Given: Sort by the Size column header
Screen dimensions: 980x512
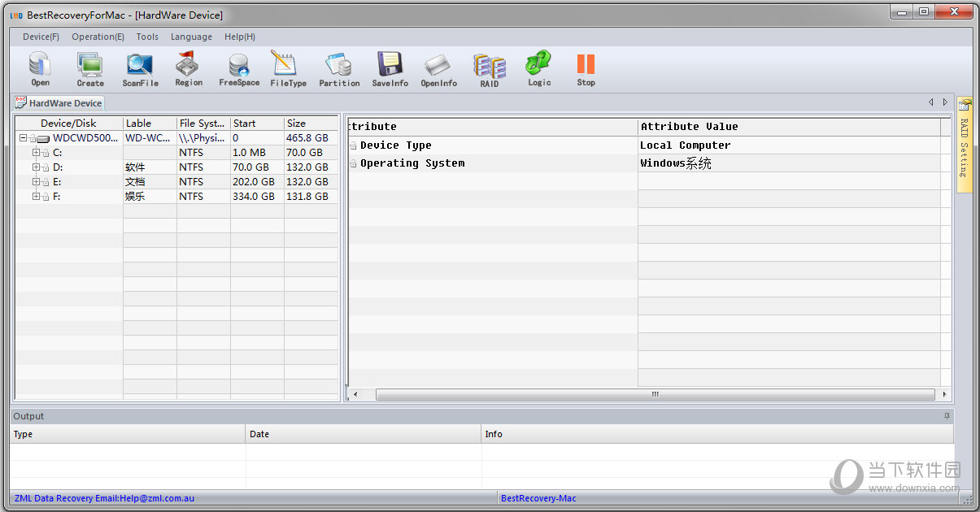Looking at the screenshot, I should coord(309,124).
